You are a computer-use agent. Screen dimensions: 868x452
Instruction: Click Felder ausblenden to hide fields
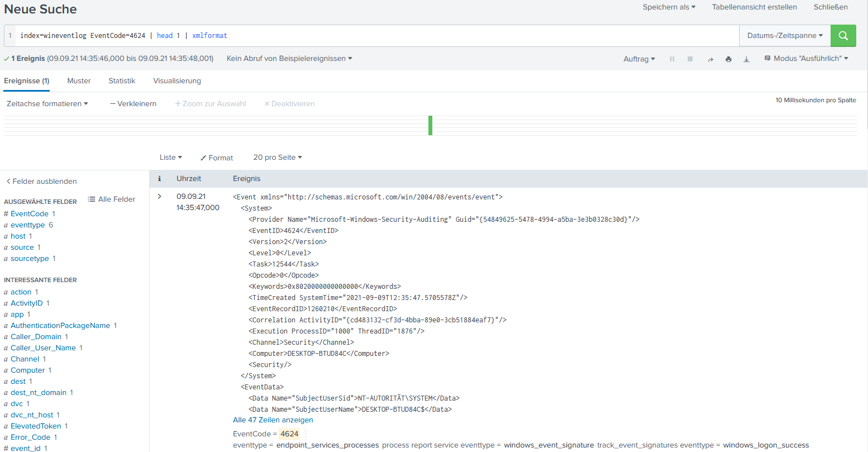click(x=41, y=182)
